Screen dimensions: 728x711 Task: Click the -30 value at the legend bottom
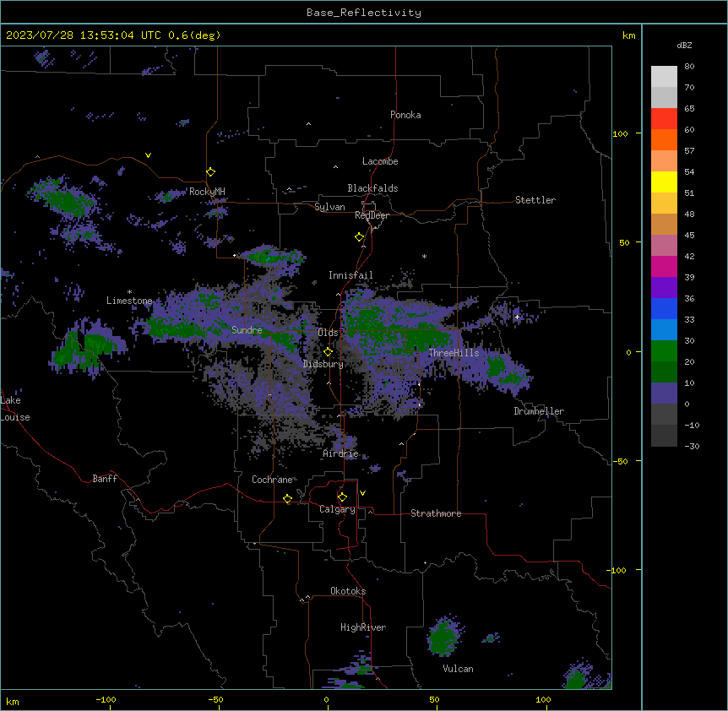[692, 446]
